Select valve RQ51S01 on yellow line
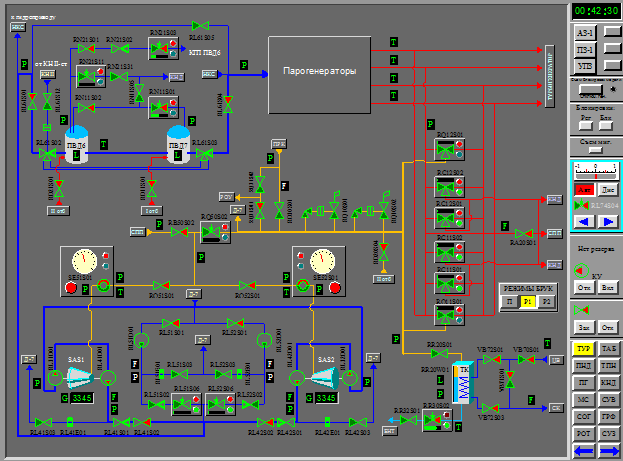623x461 pixels. [161, 285]
